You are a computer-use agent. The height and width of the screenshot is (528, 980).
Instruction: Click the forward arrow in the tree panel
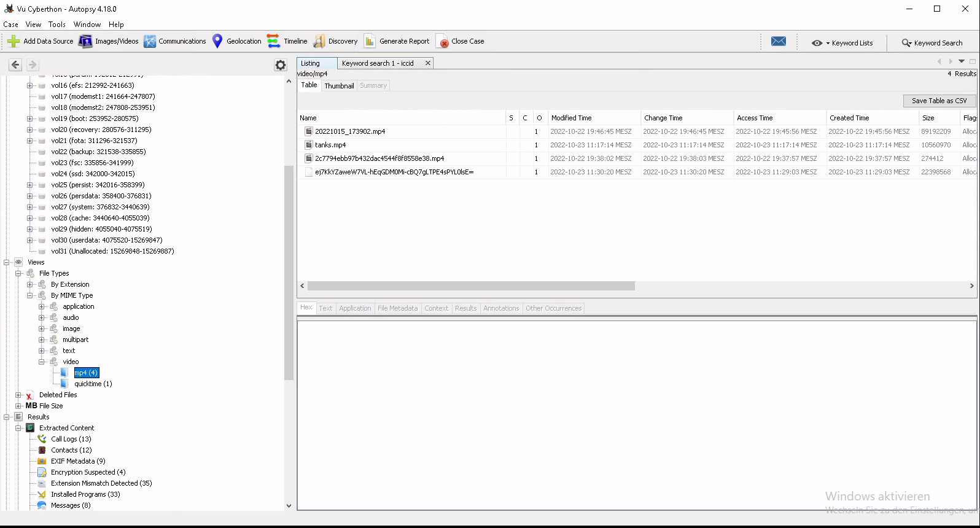[33, 64]
